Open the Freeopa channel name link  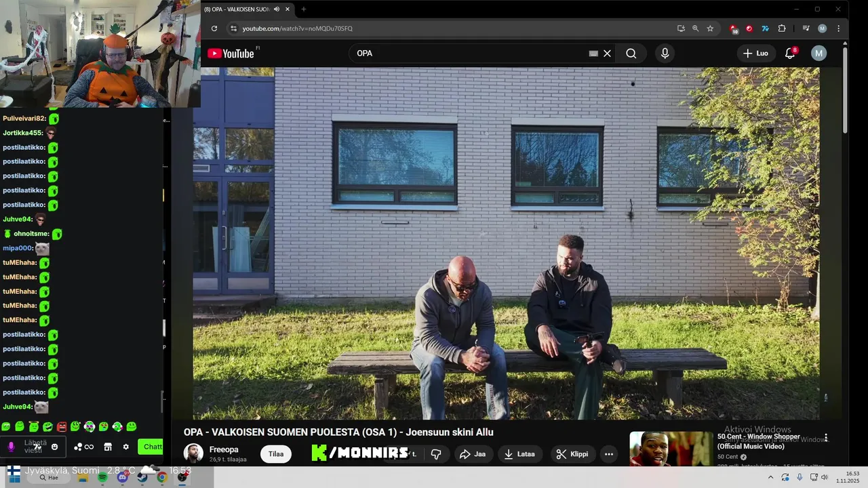(x=224, y=449)
